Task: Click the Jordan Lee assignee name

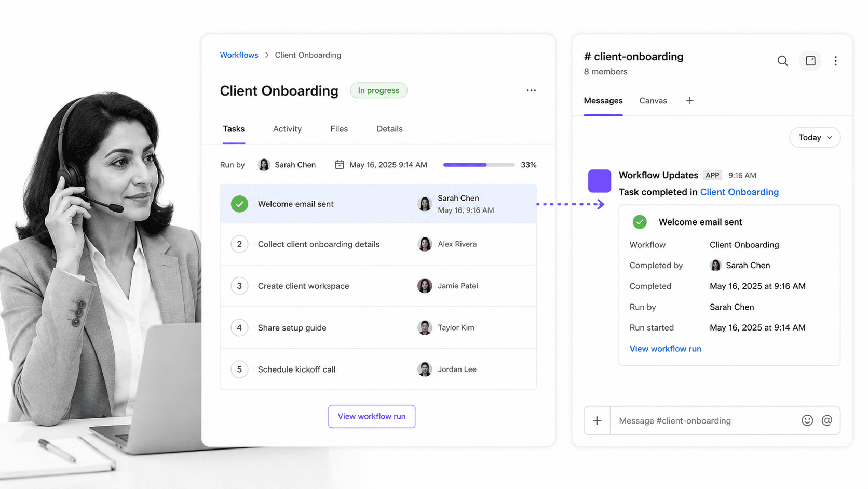Action: (457, 369)
